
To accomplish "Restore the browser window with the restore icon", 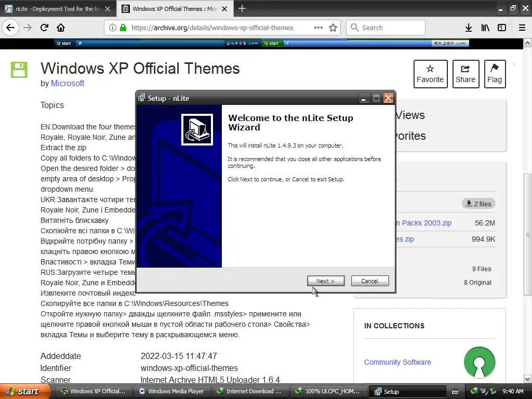I will [513, 8].
